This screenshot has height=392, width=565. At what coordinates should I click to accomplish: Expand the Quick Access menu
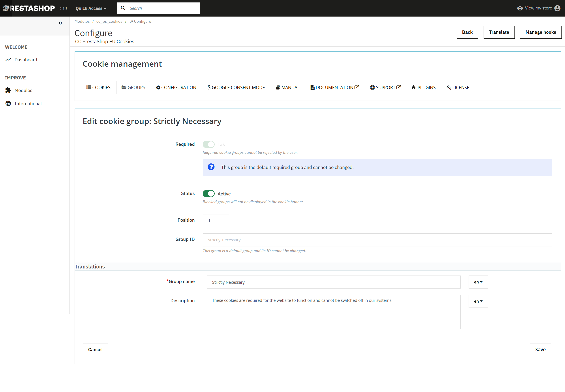pyautogui.click(x=91, y=8)
